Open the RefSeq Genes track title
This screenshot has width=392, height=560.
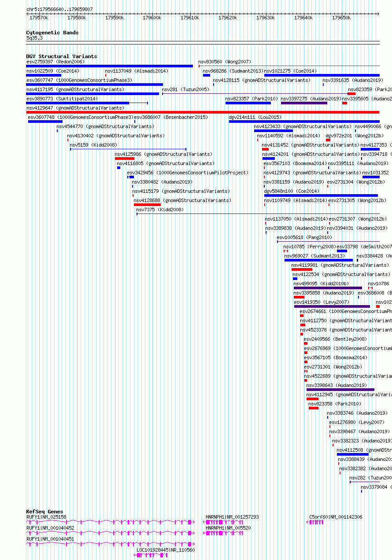pyautogui.click(x=44, y=512)
